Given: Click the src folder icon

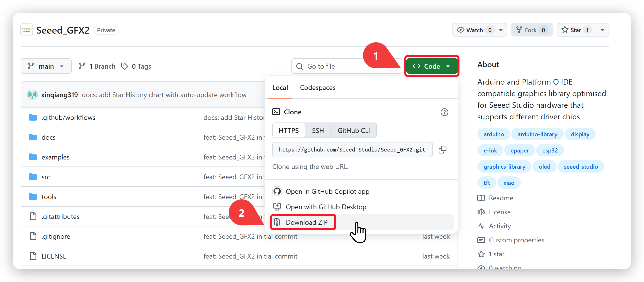Looking at the screenshot, I should pos(33,177).
